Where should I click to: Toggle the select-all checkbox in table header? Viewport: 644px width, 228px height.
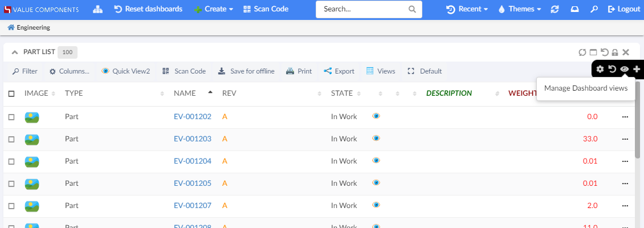click(x=11, y=93)
